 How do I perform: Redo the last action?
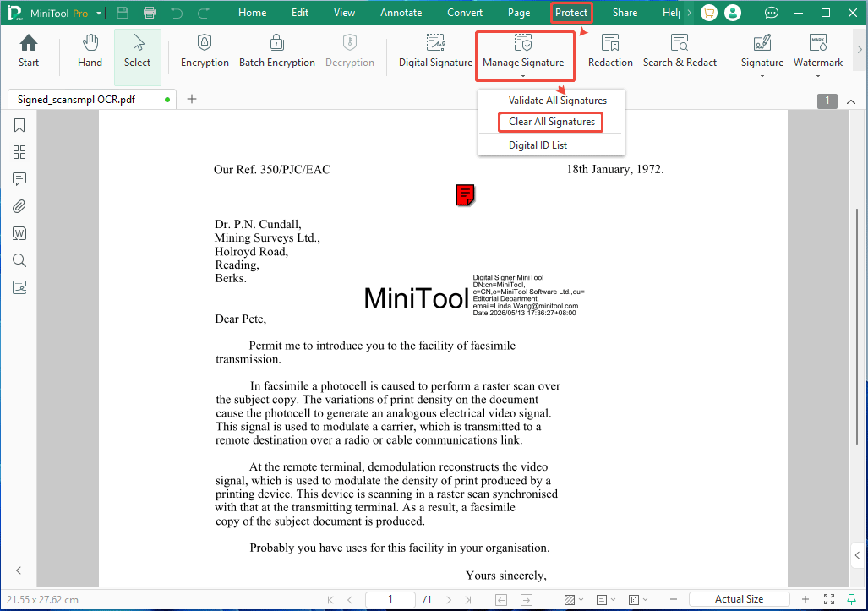coord(204,13)
